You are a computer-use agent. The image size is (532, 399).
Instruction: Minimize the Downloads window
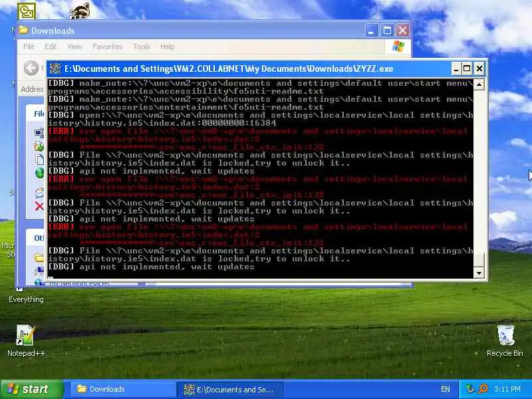[x=371, y=31]
